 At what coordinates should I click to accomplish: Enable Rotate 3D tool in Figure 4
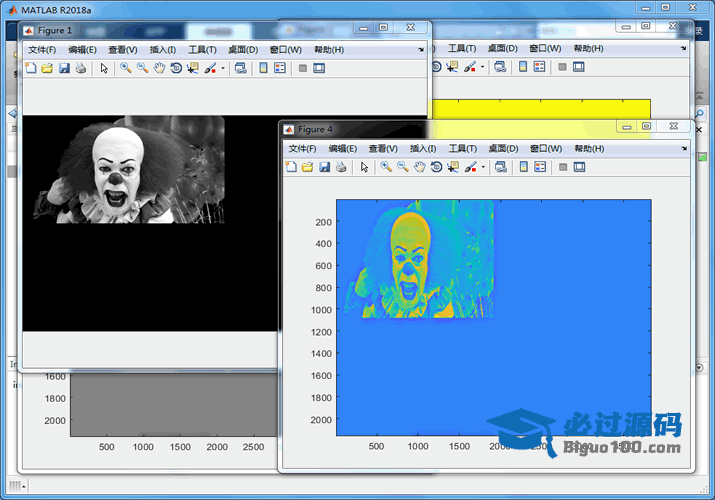click(436, 167)
